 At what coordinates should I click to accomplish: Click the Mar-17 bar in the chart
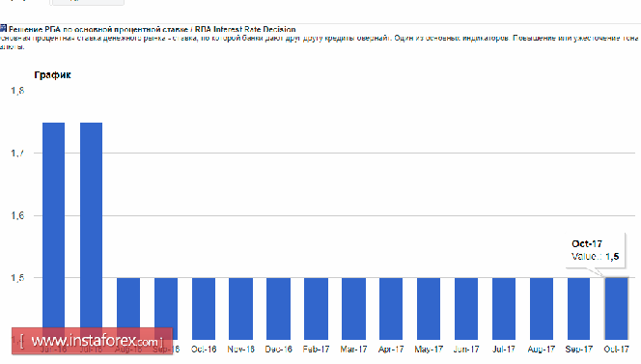pyautogui.click(x=353, y=309)
